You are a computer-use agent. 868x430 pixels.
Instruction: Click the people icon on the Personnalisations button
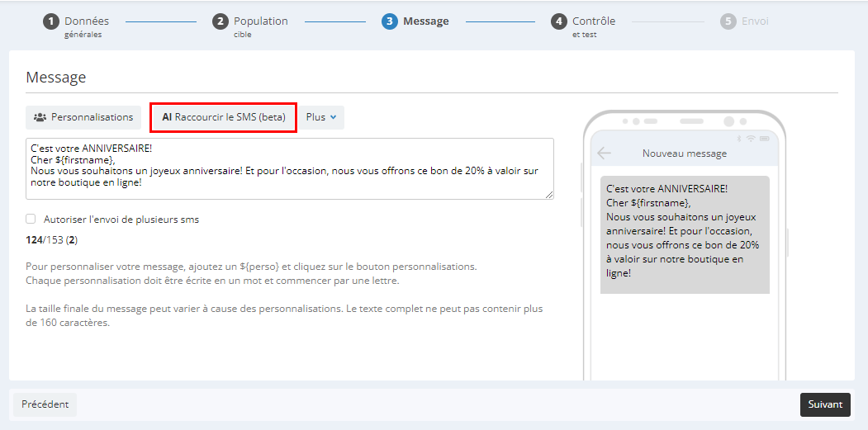40,117
